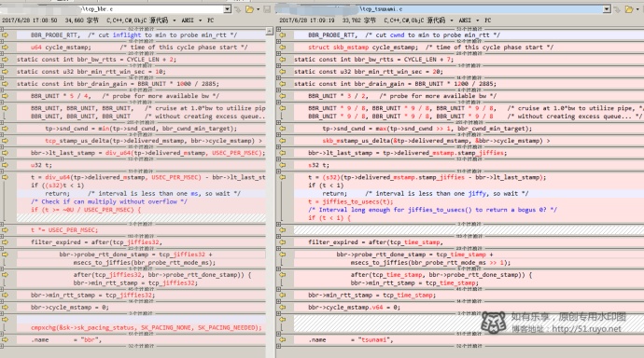Expand hidden lines above right 'max(tp->snd_cwnd' row
Image resolution: width=644 pixels, height=358 pixels.
tap(278, 122)
